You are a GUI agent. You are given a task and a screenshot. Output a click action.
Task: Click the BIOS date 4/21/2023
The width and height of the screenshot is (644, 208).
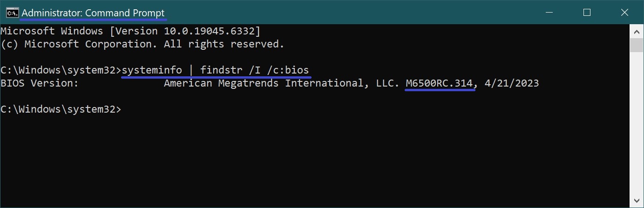coord(511,83)
